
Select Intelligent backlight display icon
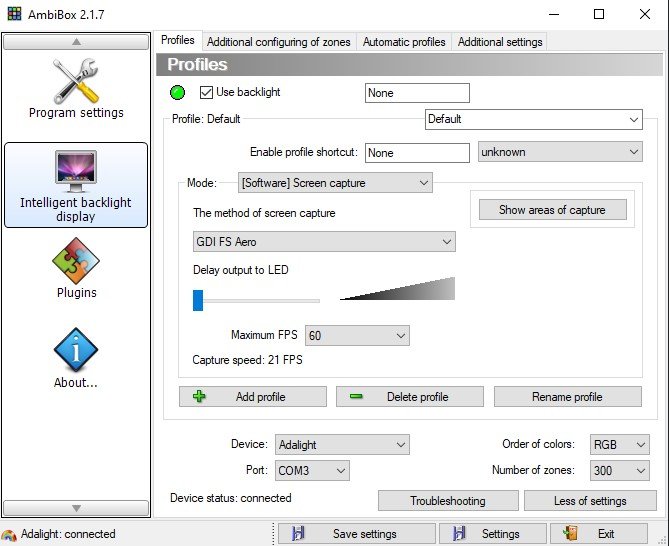click(76, 171)
